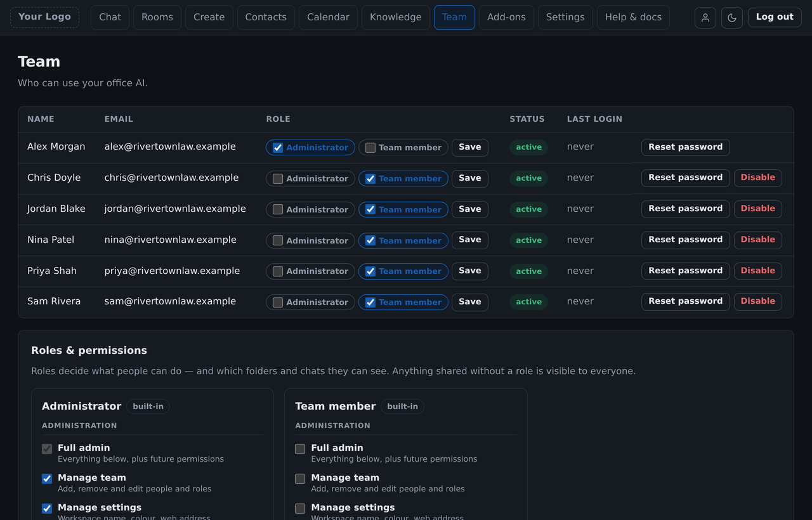Open the Calendar tab
Viewport: 812px width, 520px height.
pyautogui.click(x=328, y=17)
